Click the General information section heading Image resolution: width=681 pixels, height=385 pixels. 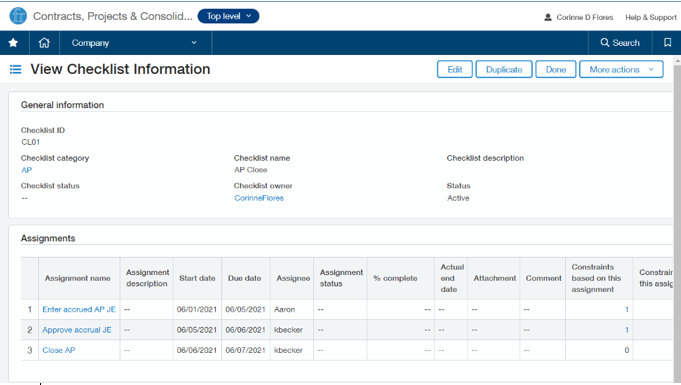pos(63,105)
